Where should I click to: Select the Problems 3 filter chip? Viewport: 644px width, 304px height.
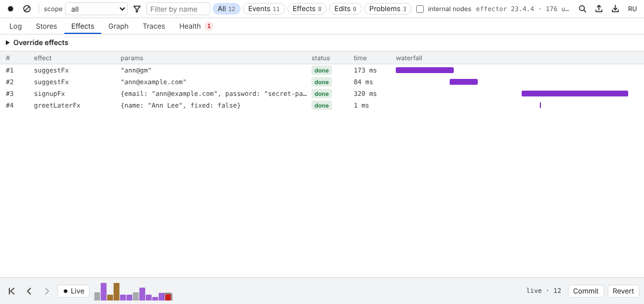coord(388,9)
